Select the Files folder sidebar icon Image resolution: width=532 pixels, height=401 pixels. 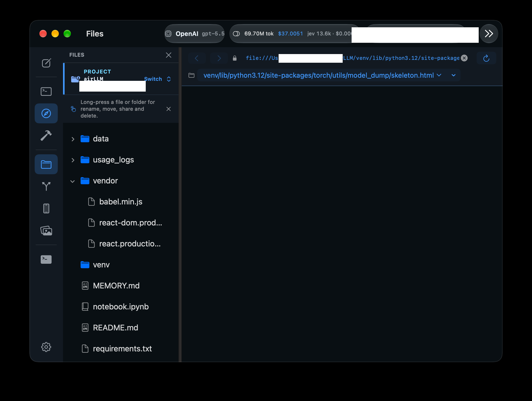point(46,164)
